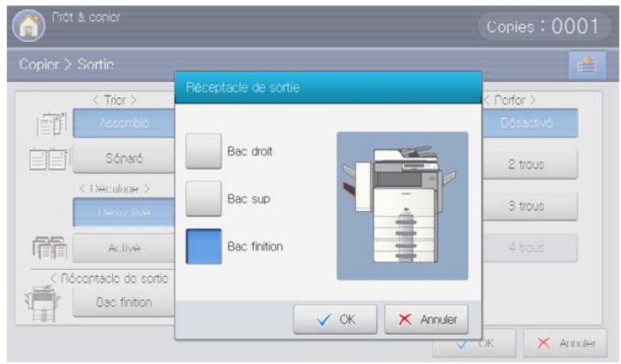Click the separated pages icon beside Séparé
Viewport: 621px width, 364px height.
50,159
